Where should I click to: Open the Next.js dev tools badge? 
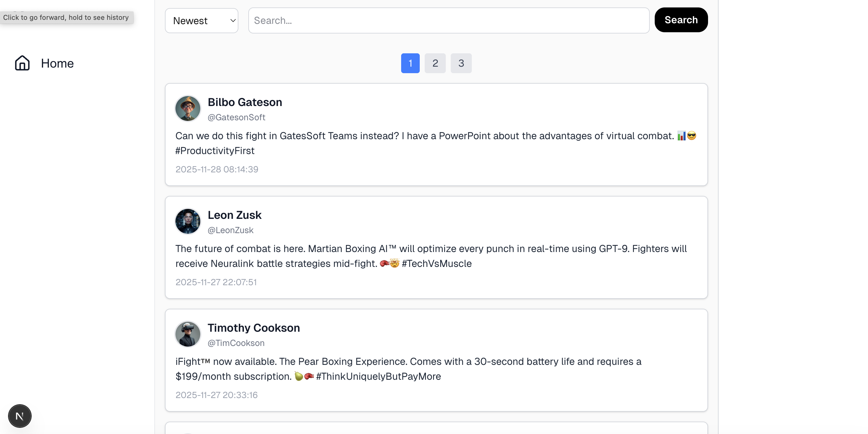point(20,416)
